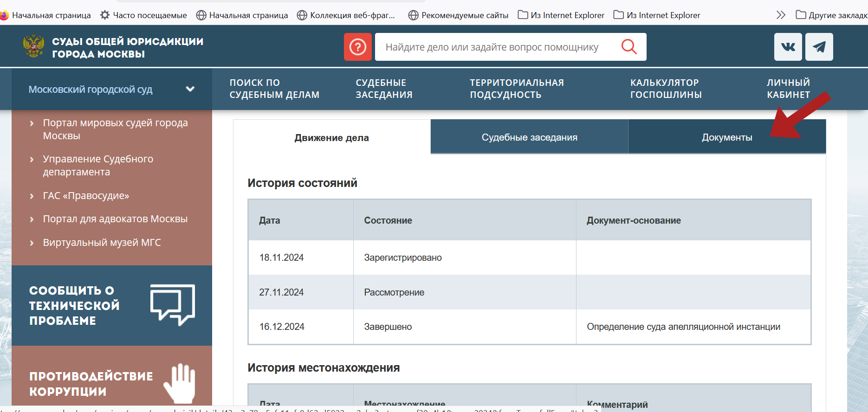Click 'Сообщить о технической проблеме' banner text
Image resolution: width=868 pixels, height=412 pixels.
[74, 305]
